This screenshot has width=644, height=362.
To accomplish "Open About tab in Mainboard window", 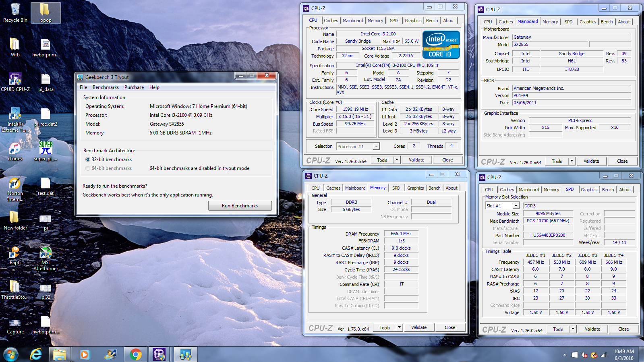I will click(x=624, y=22).
